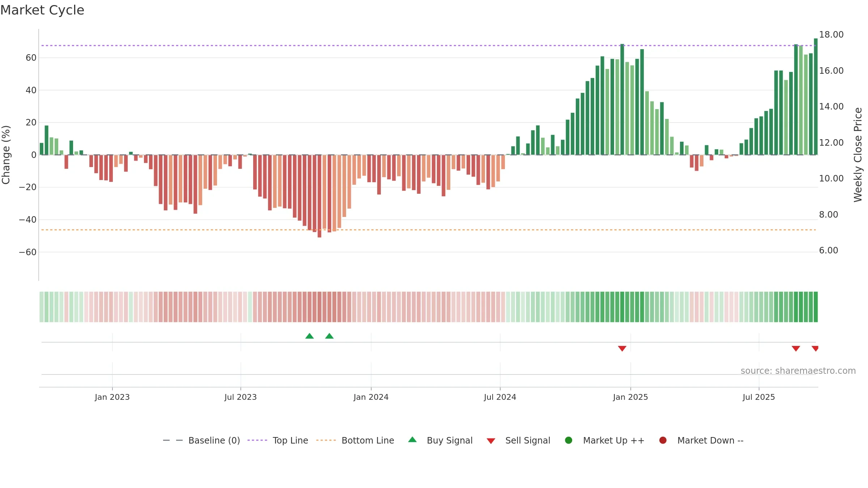Click the Jul 2025 axis label

tap(759, 397)
